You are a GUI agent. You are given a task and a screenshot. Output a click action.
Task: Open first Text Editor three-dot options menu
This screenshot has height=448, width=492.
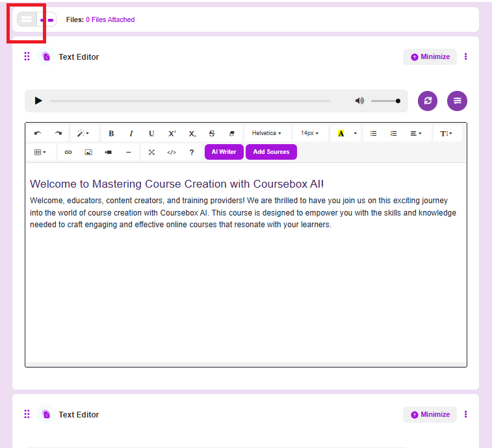coord(465,56)
